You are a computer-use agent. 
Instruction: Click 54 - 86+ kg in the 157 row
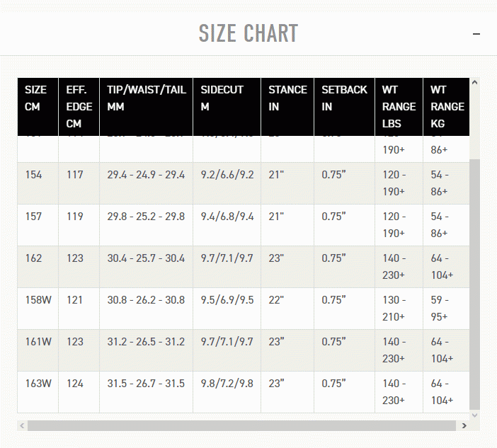[x=440, y=224]
